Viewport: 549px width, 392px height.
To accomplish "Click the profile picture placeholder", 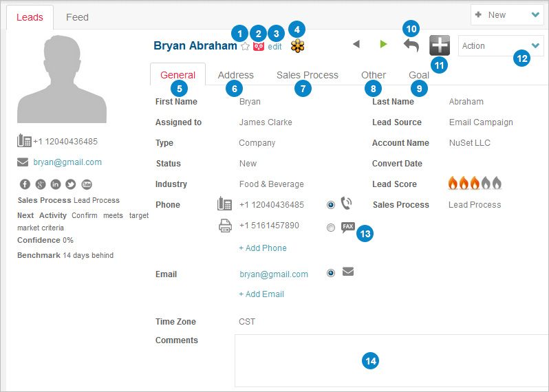I will (x=62, y=79).
